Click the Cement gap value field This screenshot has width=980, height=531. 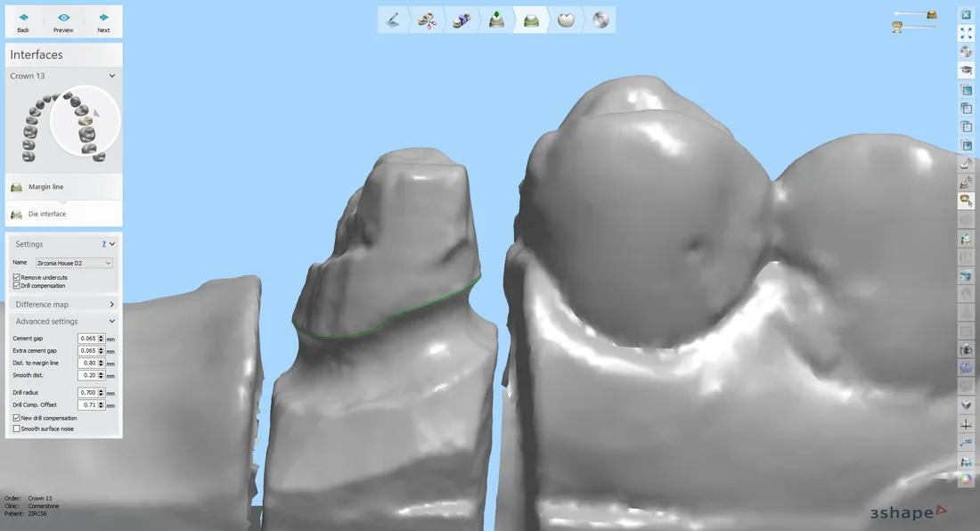88,339
